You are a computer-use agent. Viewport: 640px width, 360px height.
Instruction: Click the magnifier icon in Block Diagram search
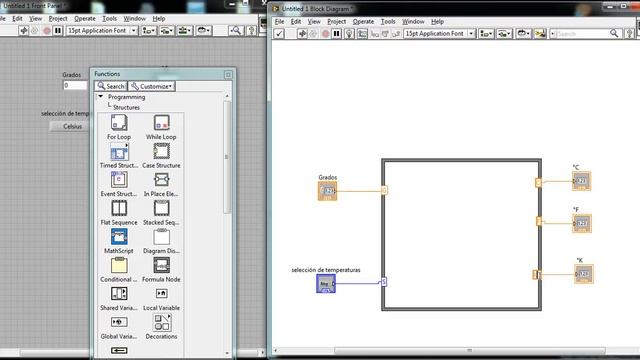(x=614, y=33)
